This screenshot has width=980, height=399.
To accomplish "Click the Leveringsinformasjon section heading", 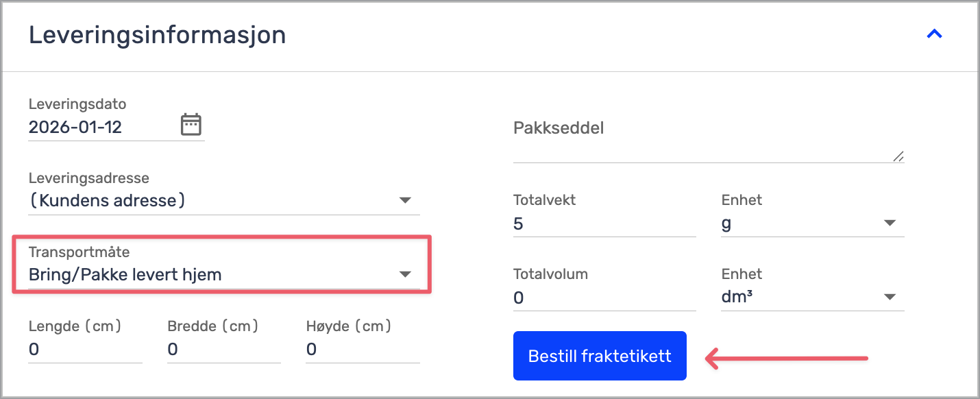I will (157, 35).
